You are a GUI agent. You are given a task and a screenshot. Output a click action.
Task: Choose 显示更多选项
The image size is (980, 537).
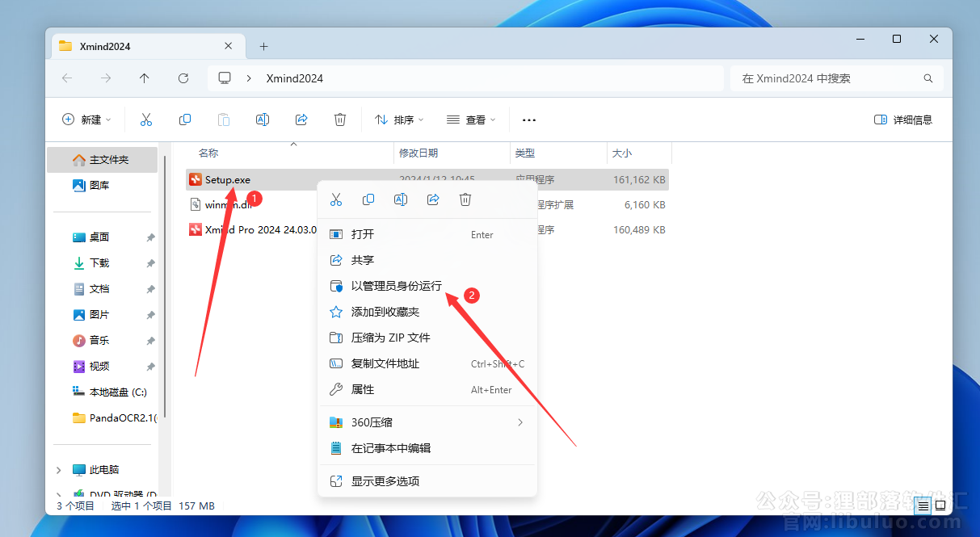click(x=427, y=481)
